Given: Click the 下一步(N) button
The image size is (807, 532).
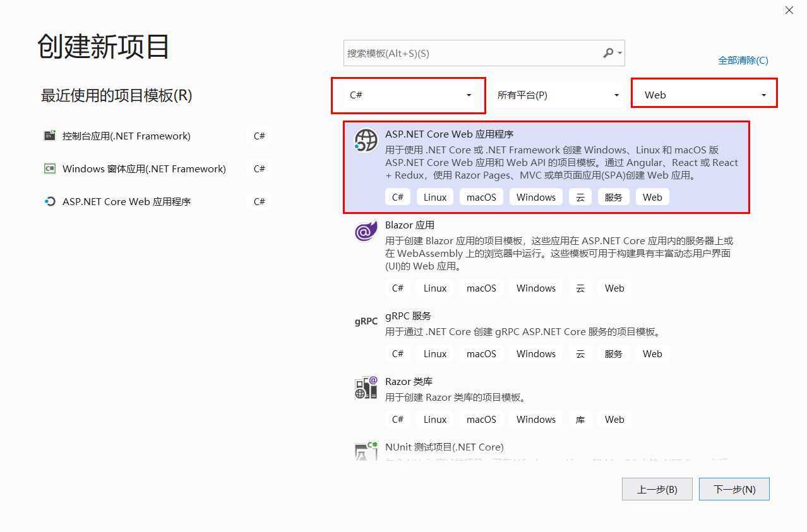Looking at the screenshot, I should [733, 488].
